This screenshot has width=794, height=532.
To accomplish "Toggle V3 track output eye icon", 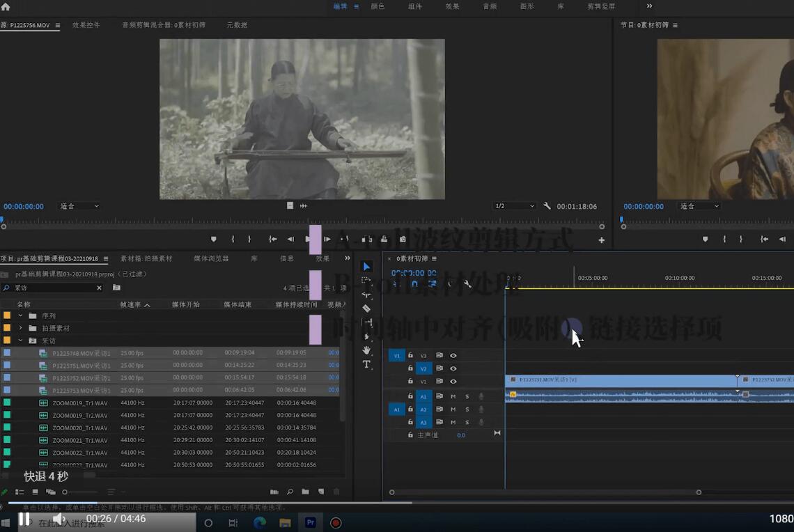I will [x=453, y=356].
